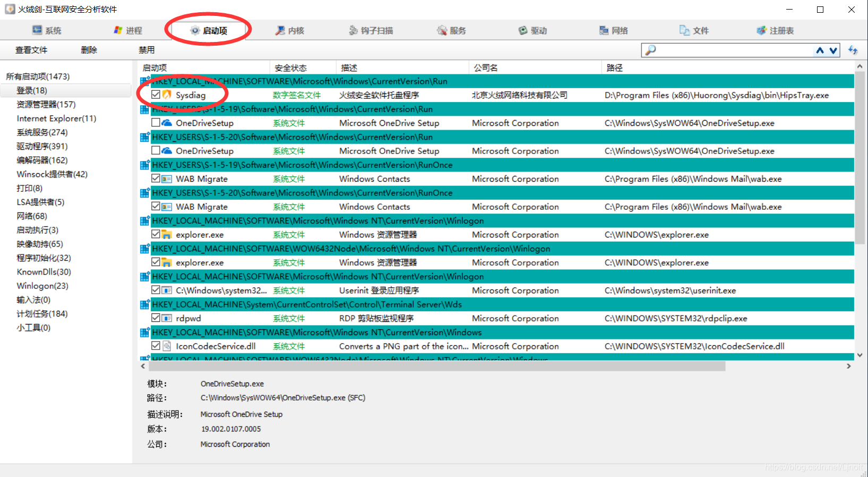868x477 pixels.
Task: Select Winsock提供者(42) category
Action: click(x=52, y=174)
